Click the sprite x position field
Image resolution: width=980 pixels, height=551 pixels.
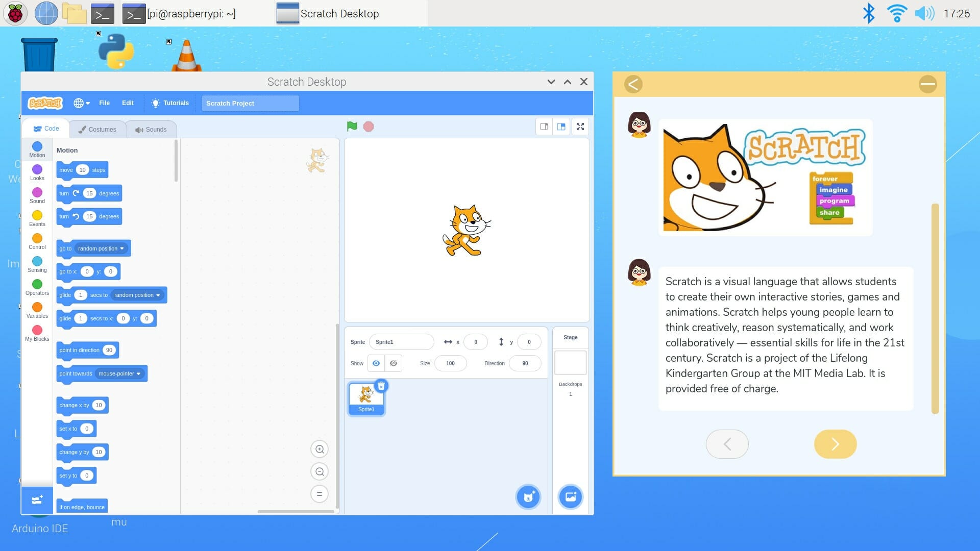[x=476, y=342]
